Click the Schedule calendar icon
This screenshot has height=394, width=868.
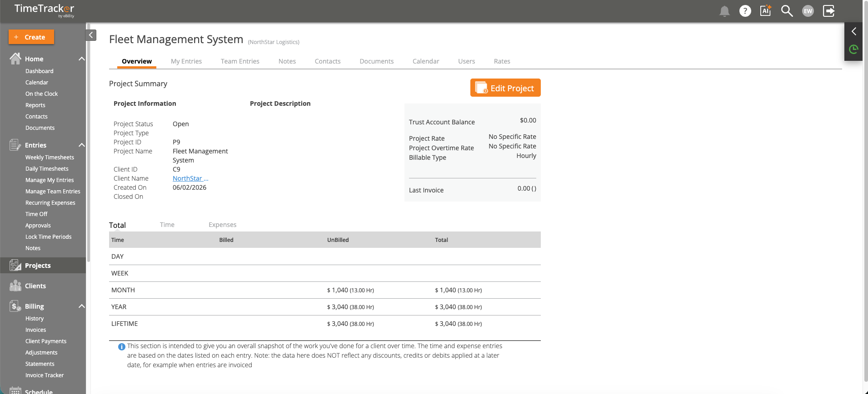(15, 390)
